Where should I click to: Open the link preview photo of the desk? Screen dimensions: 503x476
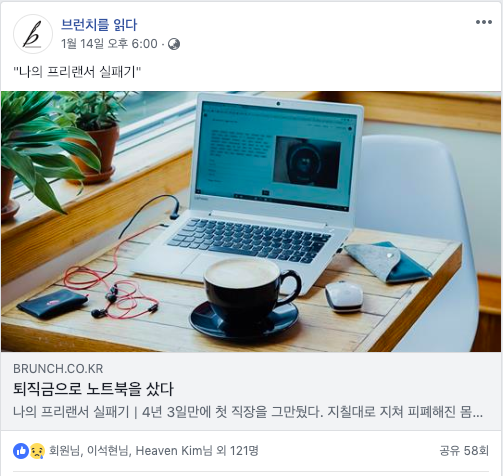pyautogui.click(x=251, y=221)
